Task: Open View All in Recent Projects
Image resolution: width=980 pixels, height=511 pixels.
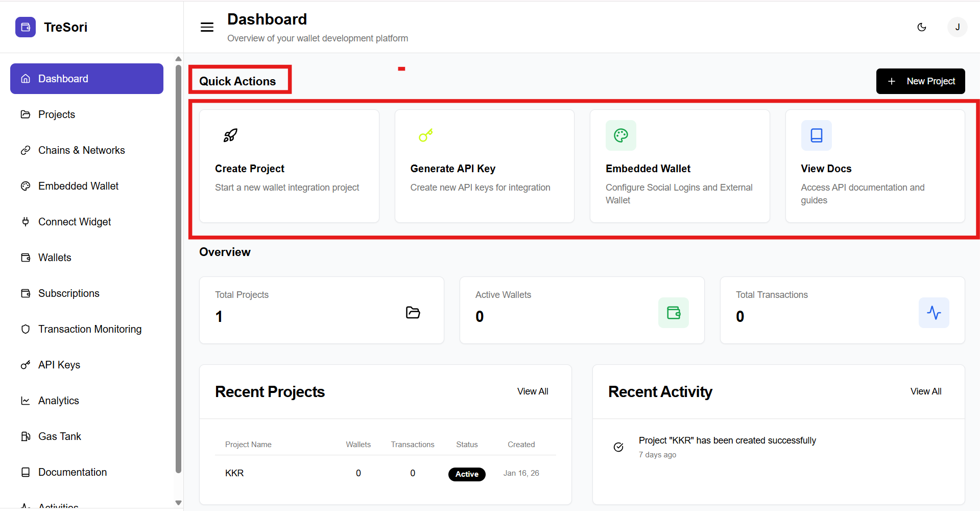Action: point(532,391)
